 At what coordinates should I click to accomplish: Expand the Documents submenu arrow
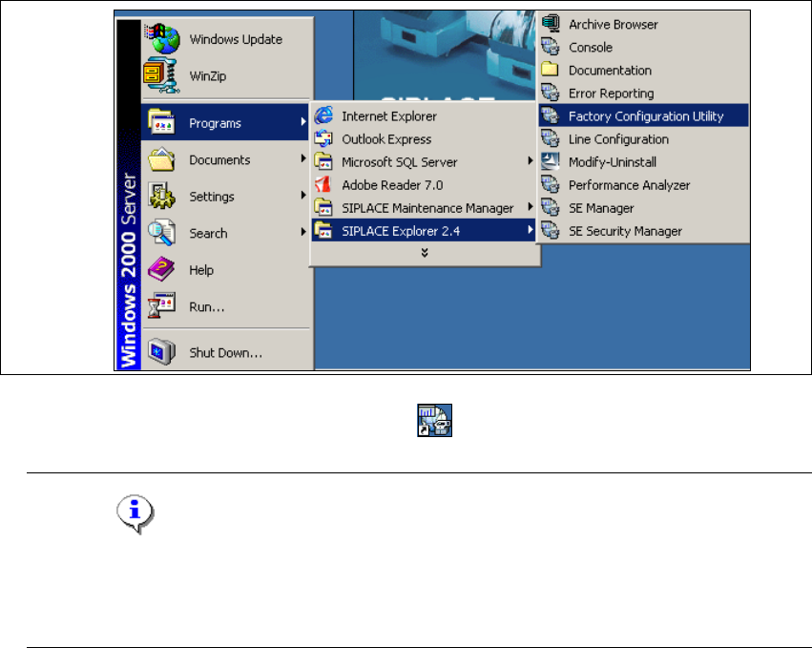coord(303,158)
